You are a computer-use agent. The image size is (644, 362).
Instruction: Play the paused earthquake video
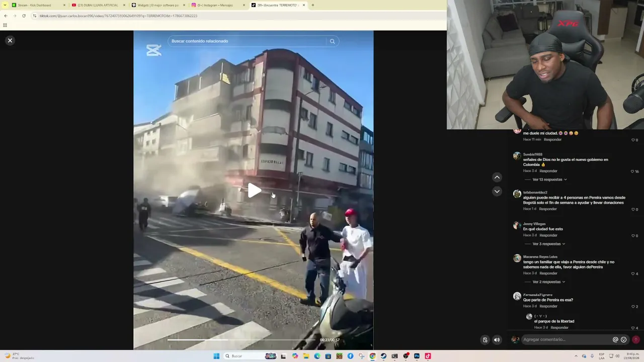click(254, 190)
